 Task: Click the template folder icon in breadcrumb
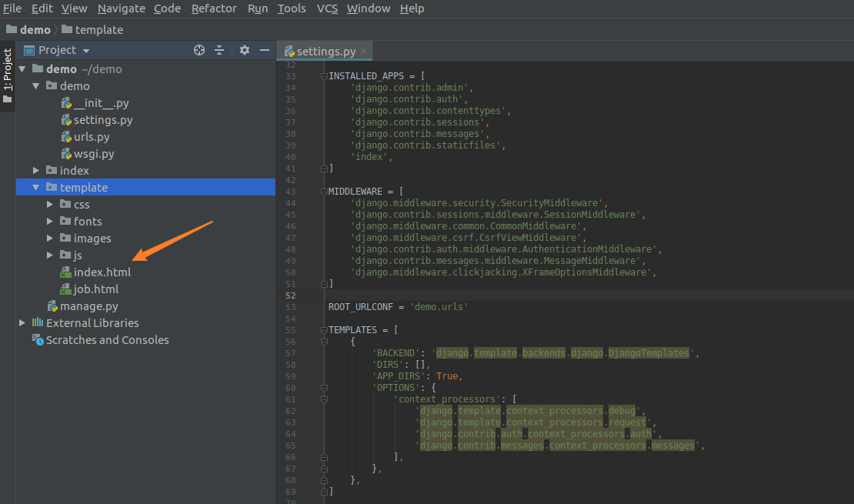[x=67, y=29]
